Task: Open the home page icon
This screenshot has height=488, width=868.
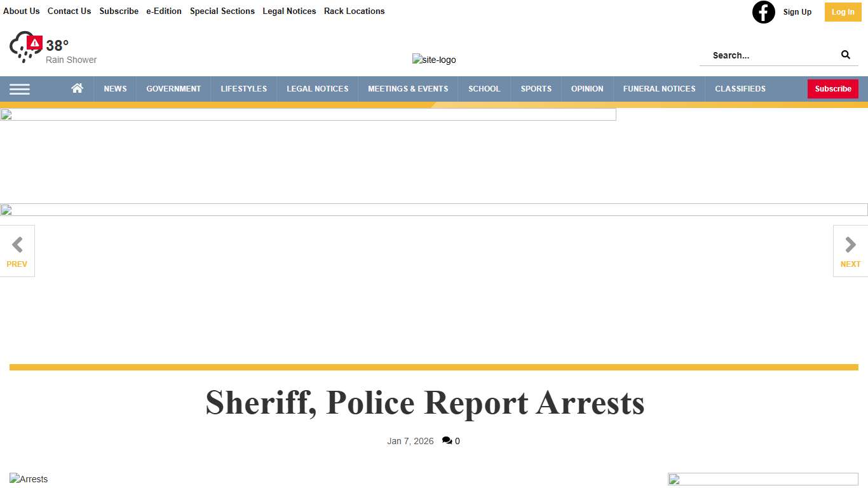Action: [x=77, y=88]
